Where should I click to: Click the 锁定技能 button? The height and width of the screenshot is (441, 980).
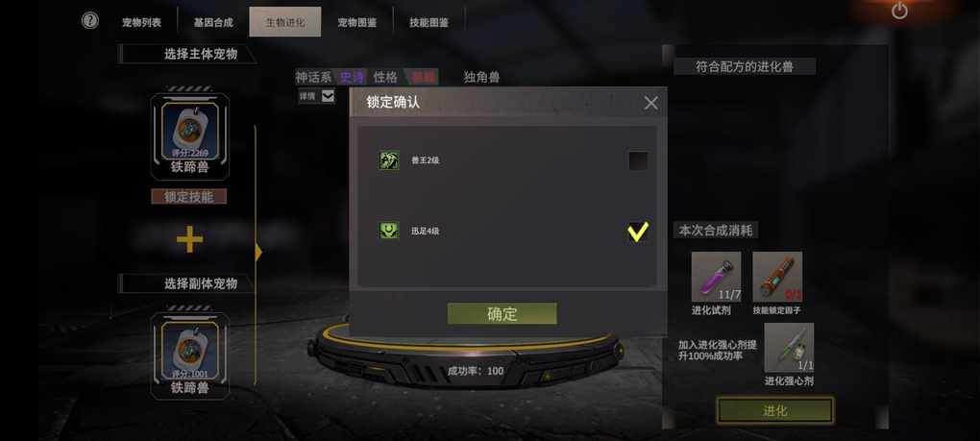tap(188, 197)
